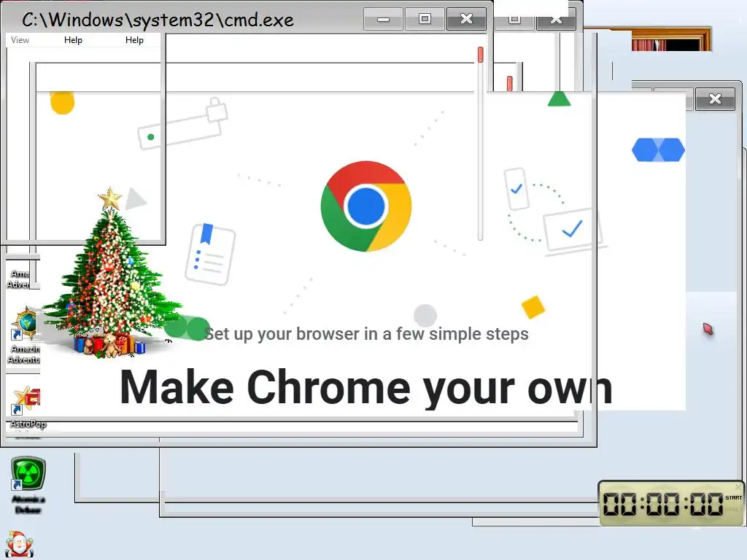Click the cmd.exe title bar text
Screen dimensions: 747x560
(158, 20)
